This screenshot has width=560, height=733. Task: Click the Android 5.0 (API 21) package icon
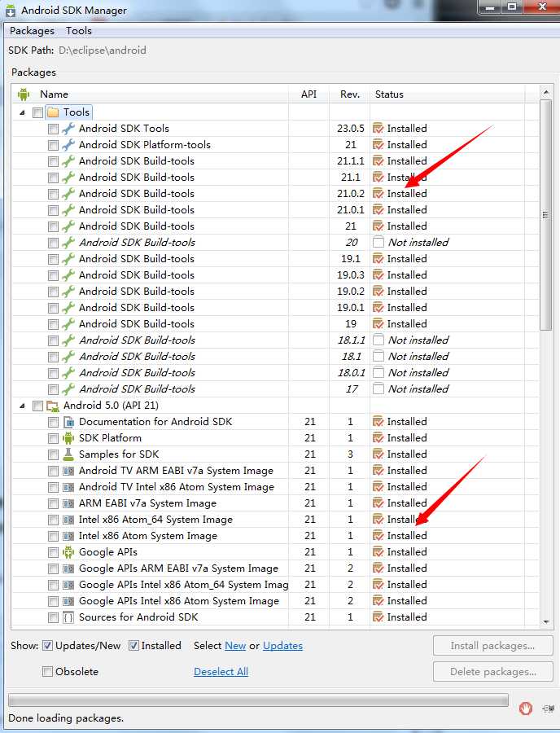coord(53,406)
